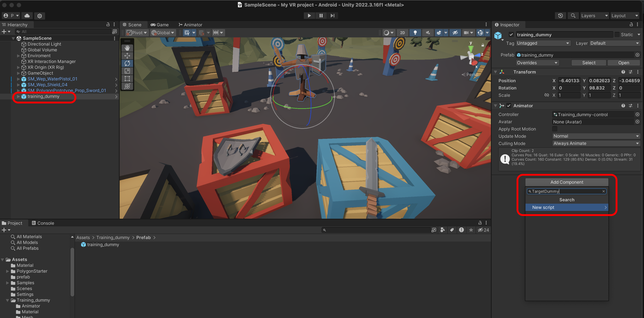Open the undo history icon
This screenshot has height=318, width=644.
[560, 16]
